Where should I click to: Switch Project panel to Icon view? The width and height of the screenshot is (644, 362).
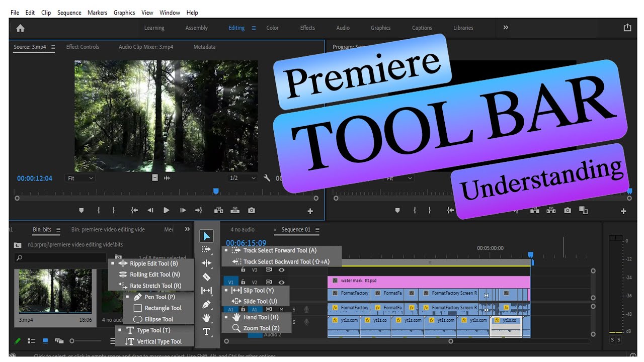45,341
